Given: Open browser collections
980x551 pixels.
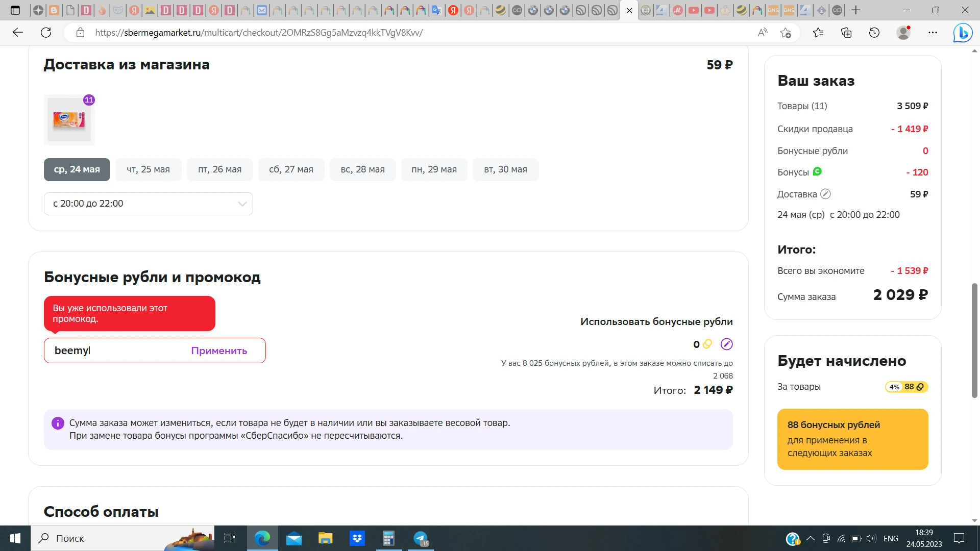Looking at the screenshot, I should pos(846,33).
